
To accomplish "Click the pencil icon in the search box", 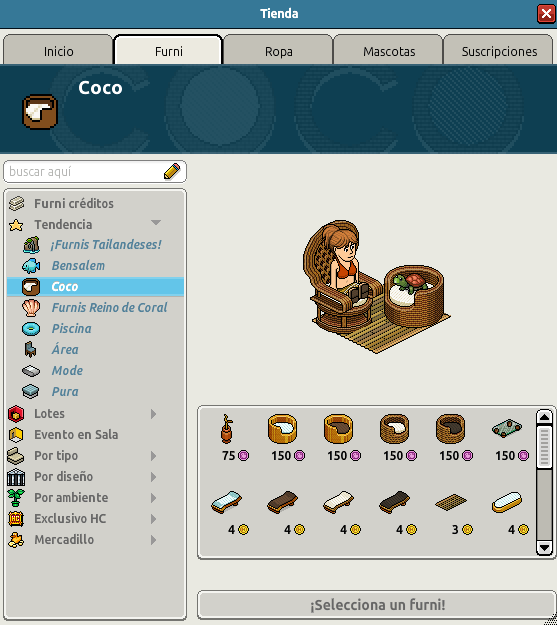I will coord(172,171).
